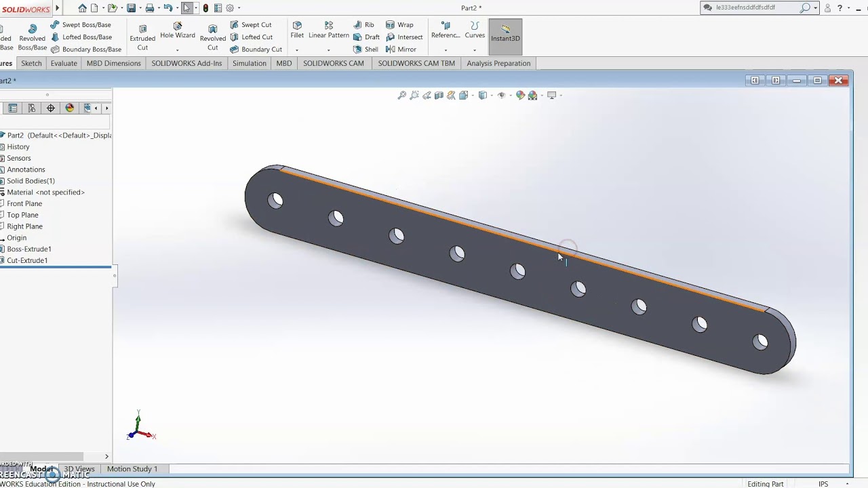The width and height of the screenshot is (868, 488).
Task: Select the Revolved Cut tool
Action: 213,37
